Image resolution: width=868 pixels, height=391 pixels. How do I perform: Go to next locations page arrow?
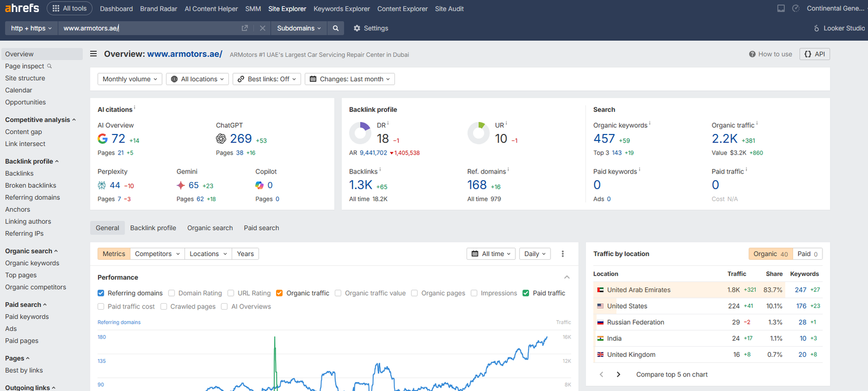pos(618,375)
